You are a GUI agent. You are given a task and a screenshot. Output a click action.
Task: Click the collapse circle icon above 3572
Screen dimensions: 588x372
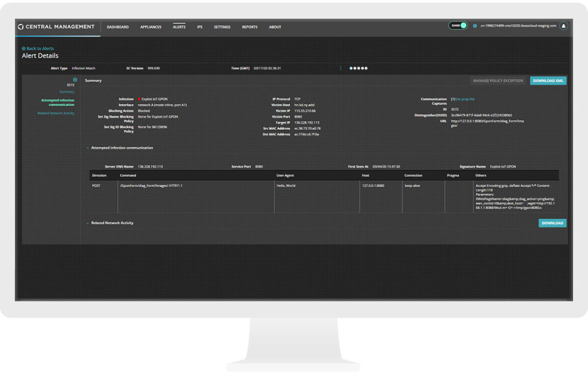75,80
